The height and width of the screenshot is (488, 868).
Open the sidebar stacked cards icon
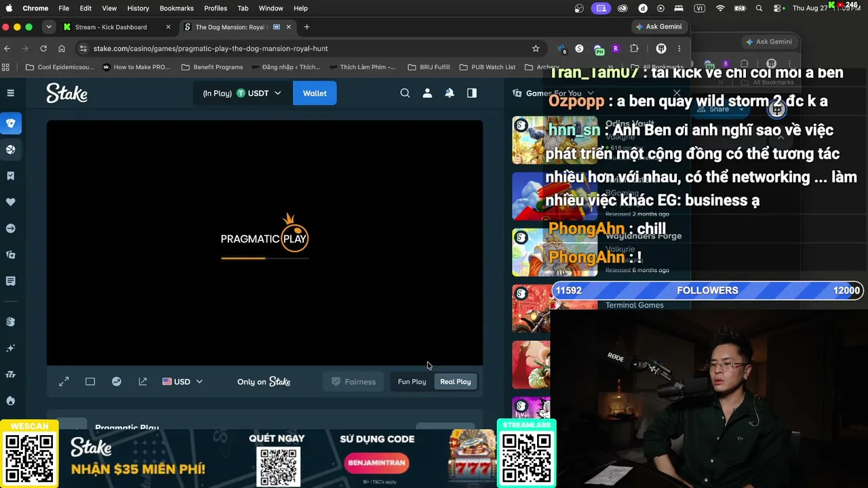tap(10, 255)
